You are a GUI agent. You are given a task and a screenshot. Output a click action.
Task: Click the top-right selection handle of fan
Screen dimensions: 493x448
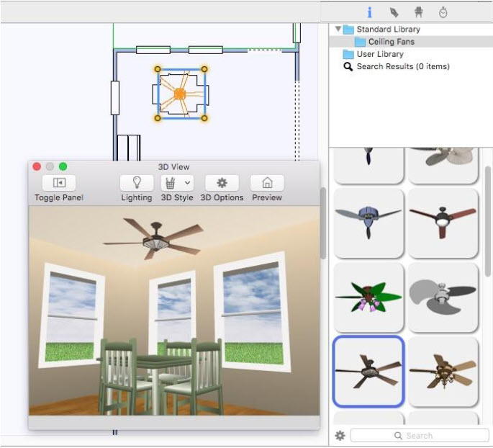(x=204, y=69)
